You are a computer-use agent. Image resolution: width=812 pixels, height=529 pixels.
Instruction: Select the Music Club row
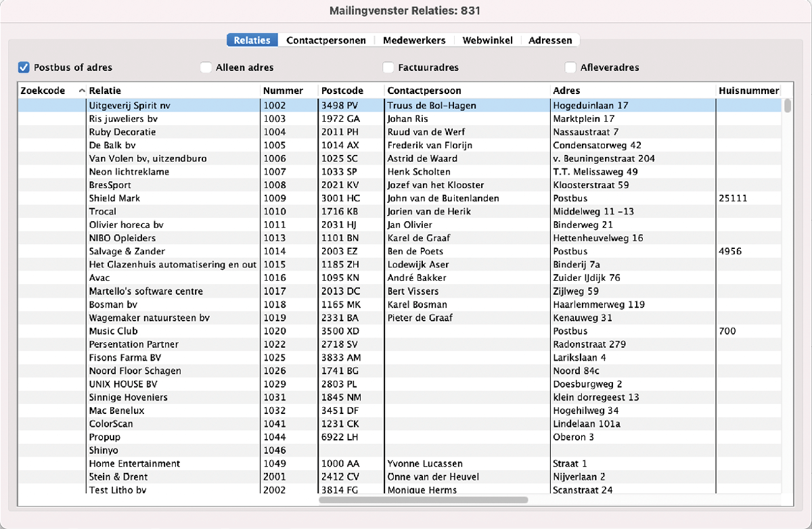pos(399,331)
